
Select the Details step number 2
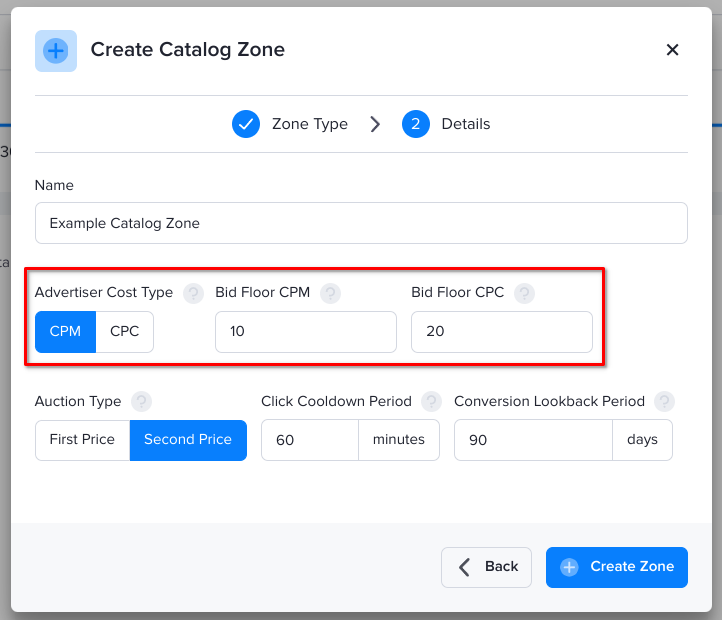(x=416, y=124)
